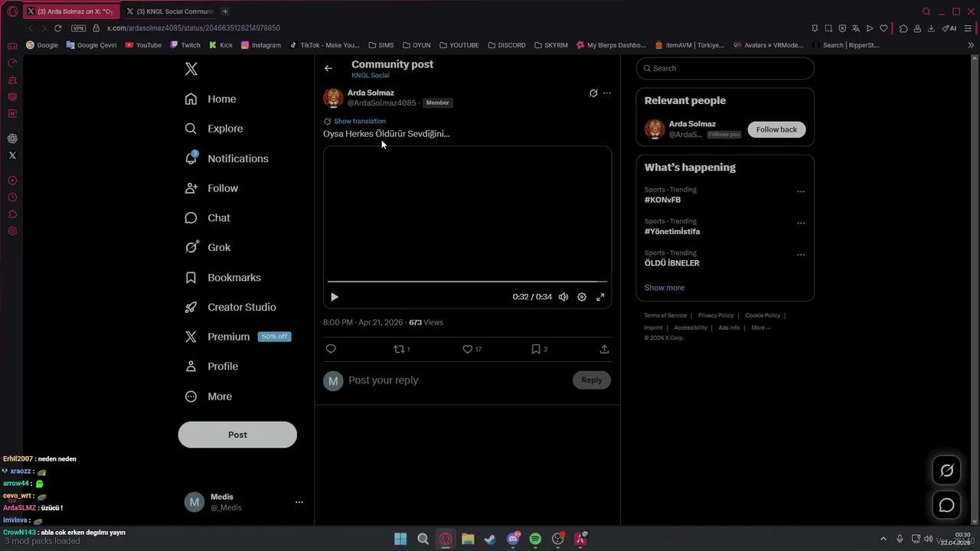980x551 pixels.
Task: Open the post's three-dot more menu
Action: click(607, 93)
